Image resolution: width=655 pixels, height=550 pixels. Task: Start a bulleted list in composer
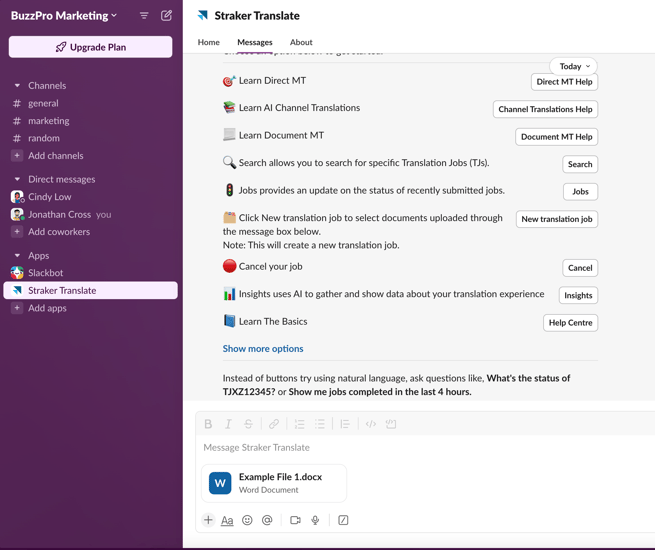(320, 424)
